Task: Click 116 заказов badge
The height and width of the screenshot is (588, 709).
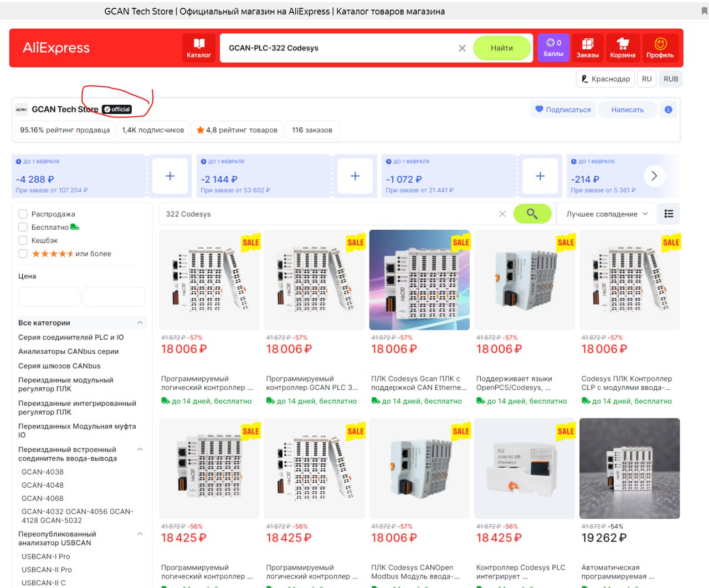Action: coord(312,130)
